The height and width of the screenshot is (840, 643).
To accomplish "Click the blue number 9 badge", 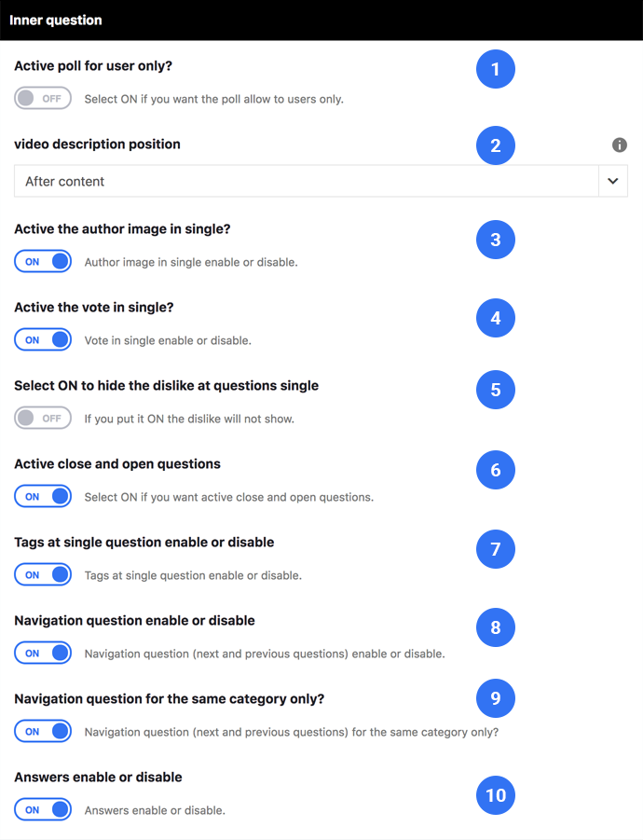I will tap(495, 698).
